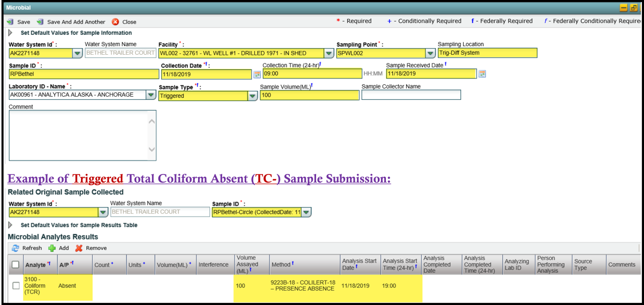The image size is (644, 305).
Task: Click the red Close icon
Action: click(115, 22)
